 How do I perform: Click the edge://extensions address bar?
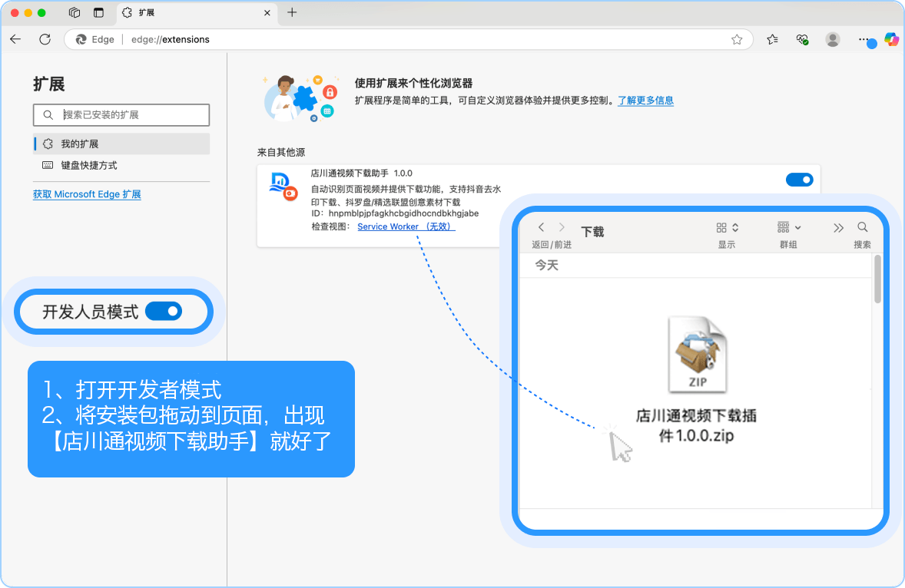[409, 39]
